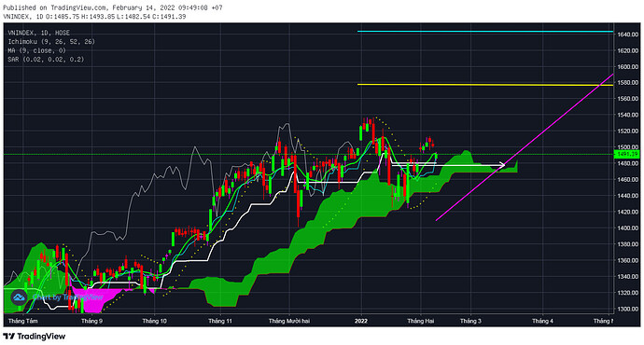Click the 2022 year label on time axis

(x=361, y=321)
